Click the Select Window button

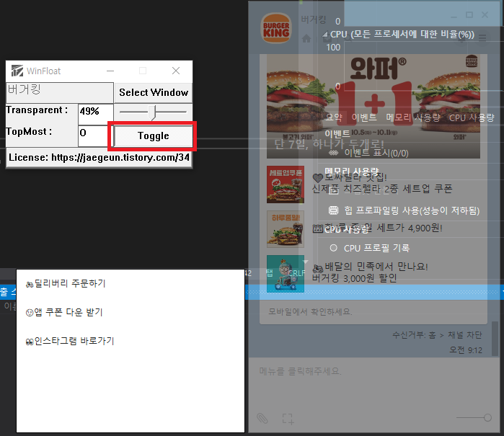[x=154, y=92]
